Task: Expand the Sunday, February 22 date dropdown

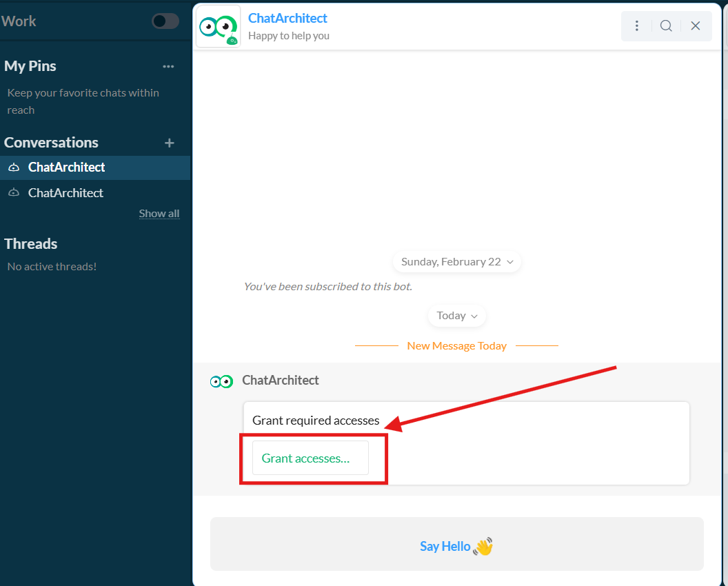Action: [x=457, y=262]
